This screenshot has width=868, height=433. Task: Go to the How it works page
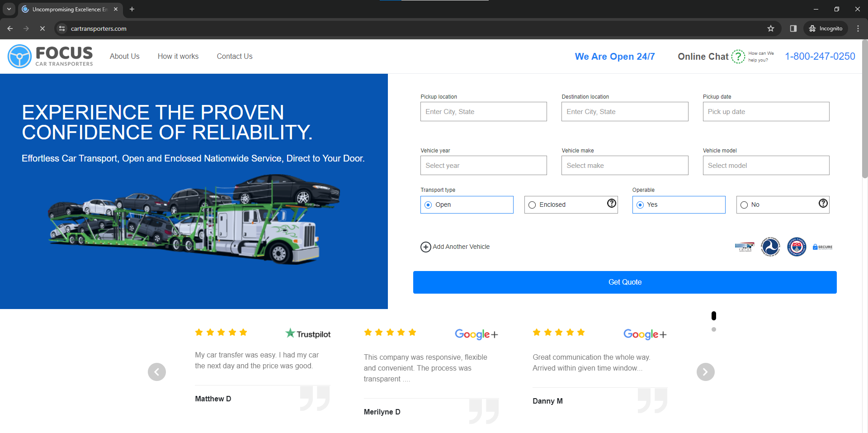pos(178,56)
